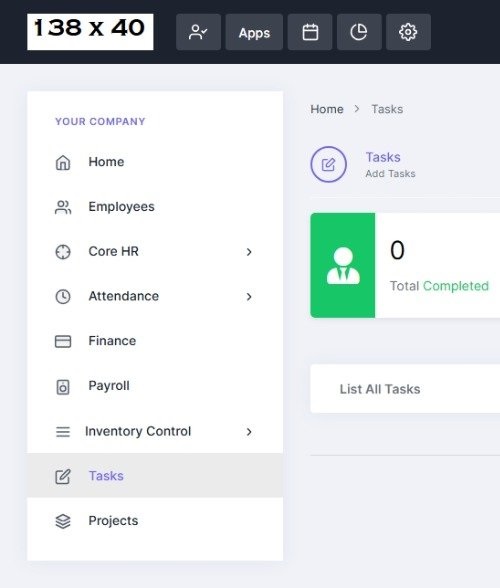Expand the Core HR submenu chevron
Image resolution: width=500 pixels, height=588 pixels.
[x=249, y=252]
